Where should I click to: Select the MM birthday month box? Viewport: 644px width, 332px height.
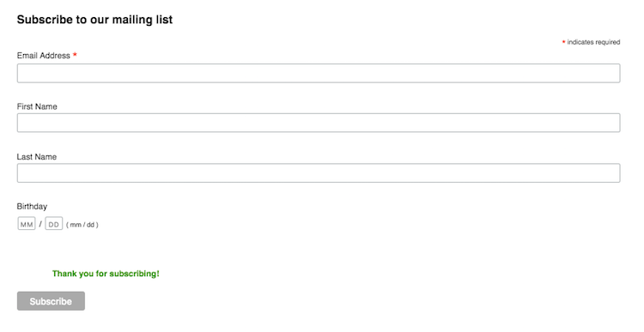pyautogui.click(x=27, y=224)
